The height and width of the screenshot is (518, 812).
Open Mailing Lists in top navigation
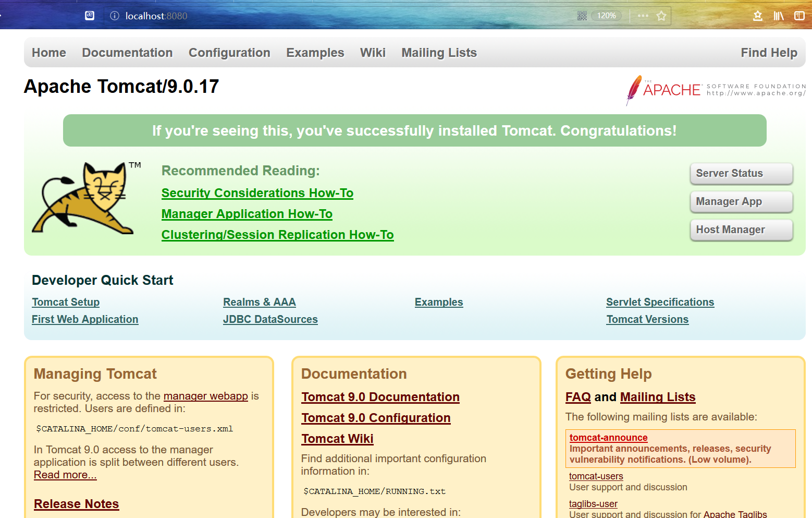click(439, 53)
